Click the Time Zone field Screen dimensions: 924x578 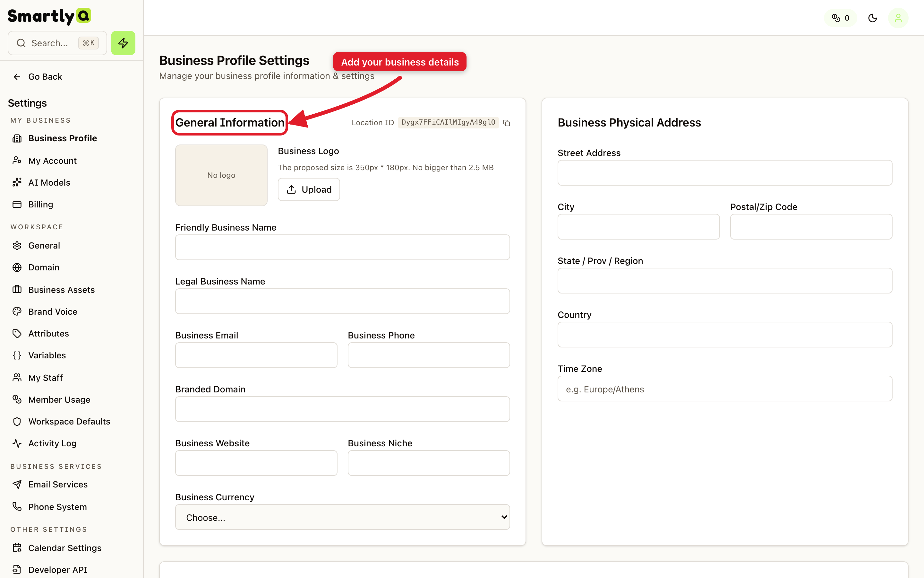click(x=725, y=389)
